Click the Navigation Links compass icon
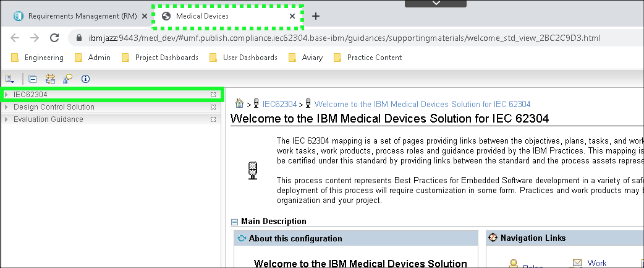Viewport: 644px width, 268px height. (493, 238)
